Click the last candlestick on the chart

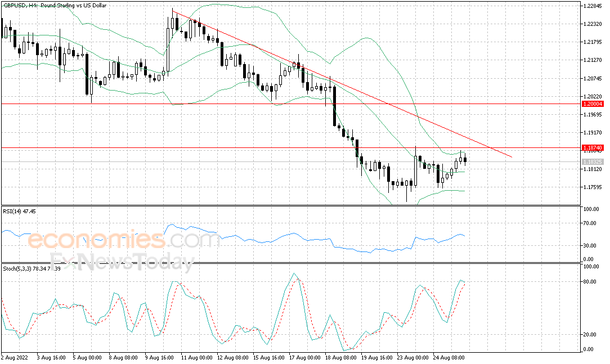click(465, 159)
